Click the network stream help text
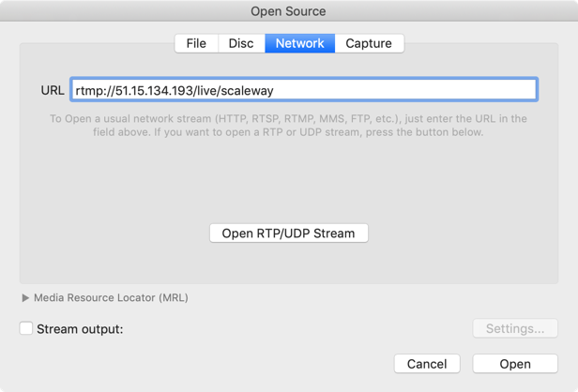 point(289,126)
